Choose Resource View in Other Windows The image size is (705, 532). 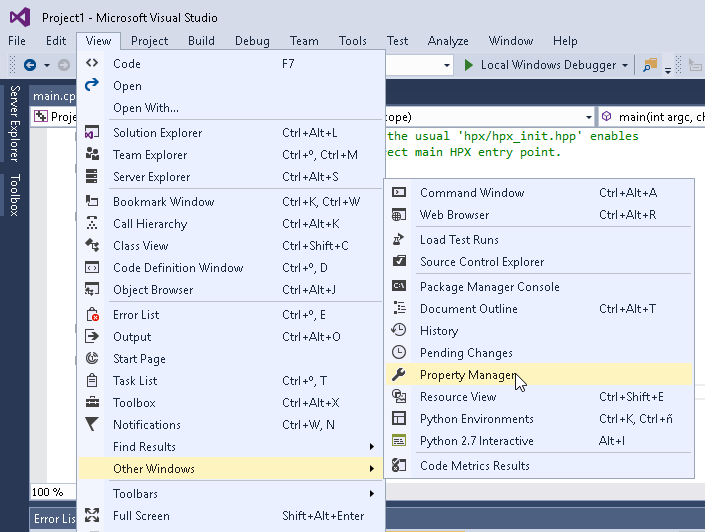click(x=539, y=397)
